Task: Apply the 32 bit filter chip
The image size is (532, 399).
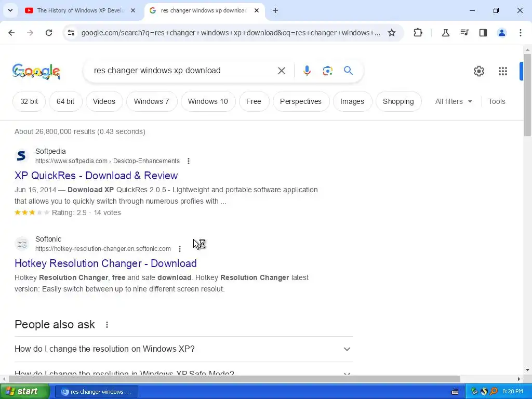Action: (x=29, y=101)
